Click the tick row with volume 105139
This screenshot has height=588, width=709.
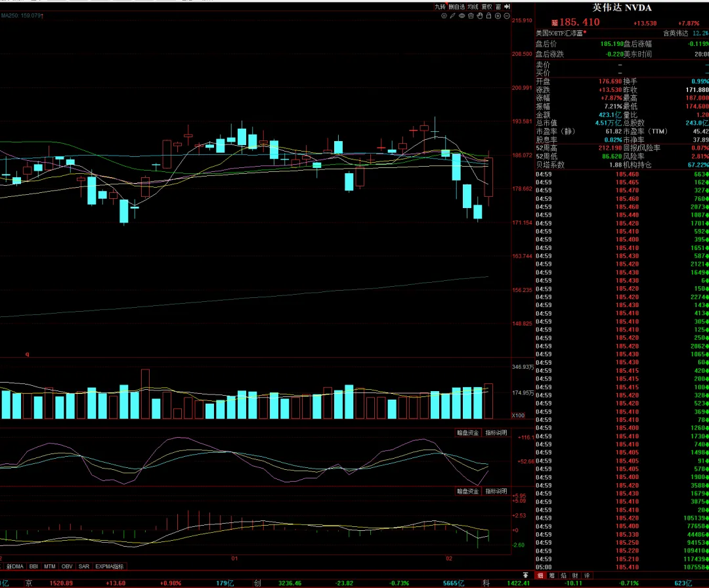tap(622, 518)
